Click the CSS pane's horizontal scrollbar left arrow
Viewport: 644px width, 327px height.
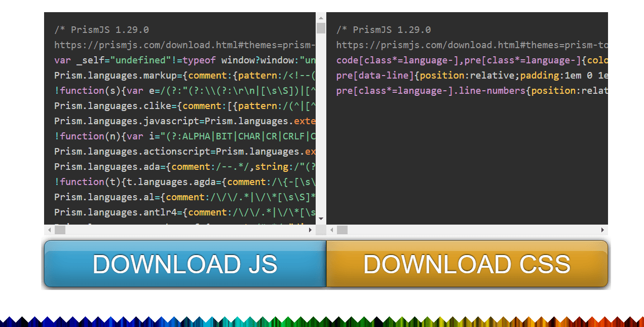coord(332,230)
